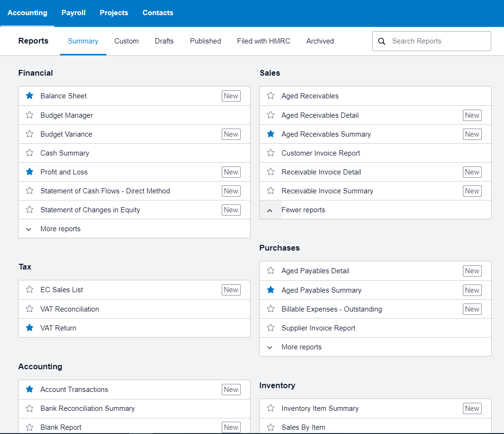Star the EC Sales List report
The width and height of the screenshot is (504, 434).
(30, 290)
